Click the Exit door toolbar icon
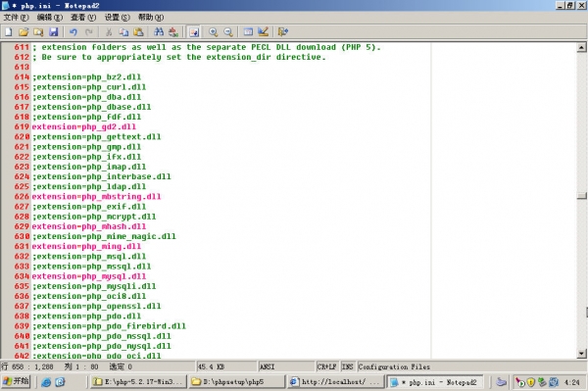Screen dimensions: 588x391 point(283,32)
